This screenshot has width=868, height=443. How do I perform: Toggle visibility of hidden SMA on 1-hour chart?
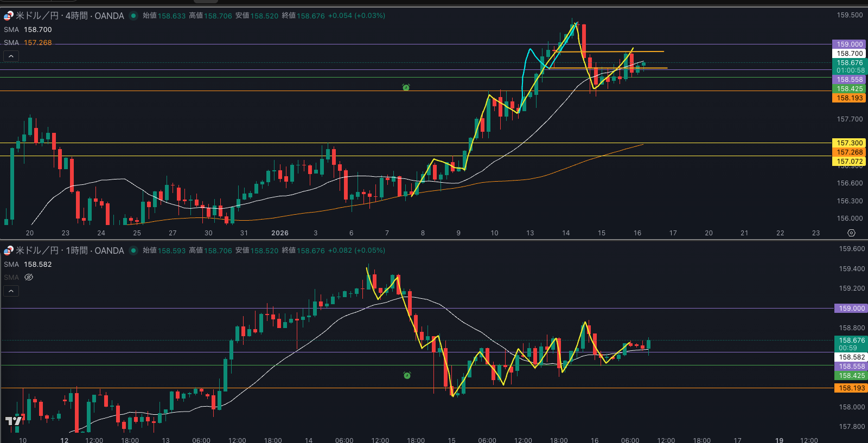pos(29,277)
